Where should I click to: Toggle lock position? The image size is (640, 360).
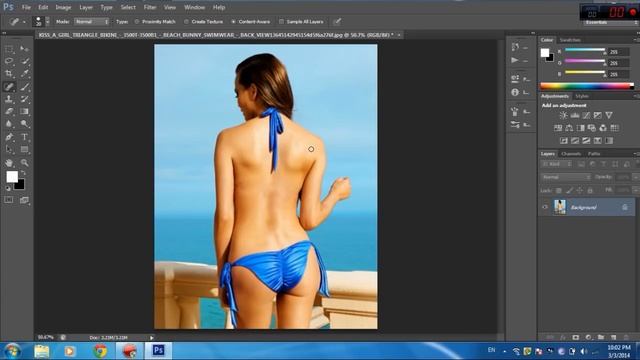click(580, 190)
